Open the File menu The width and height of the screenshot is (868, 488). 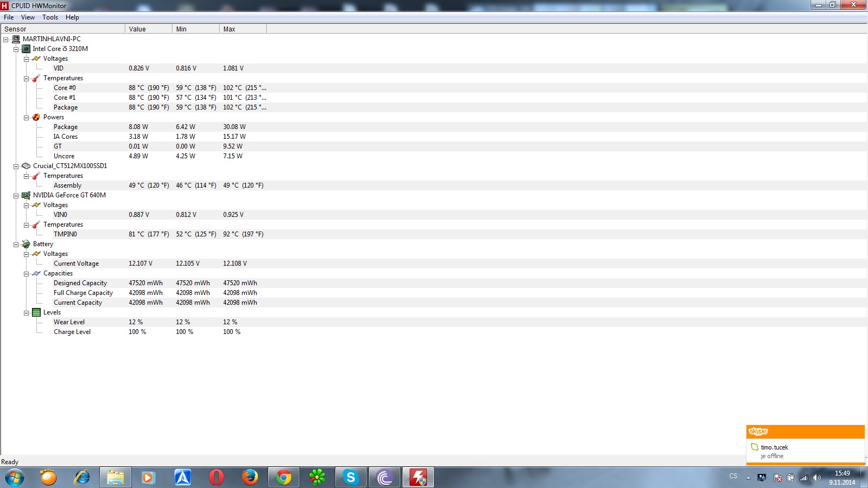click(9, 17)
